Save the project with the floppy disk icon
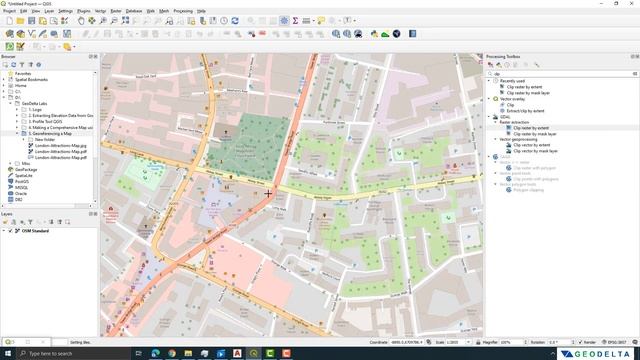 click(31, 21)
